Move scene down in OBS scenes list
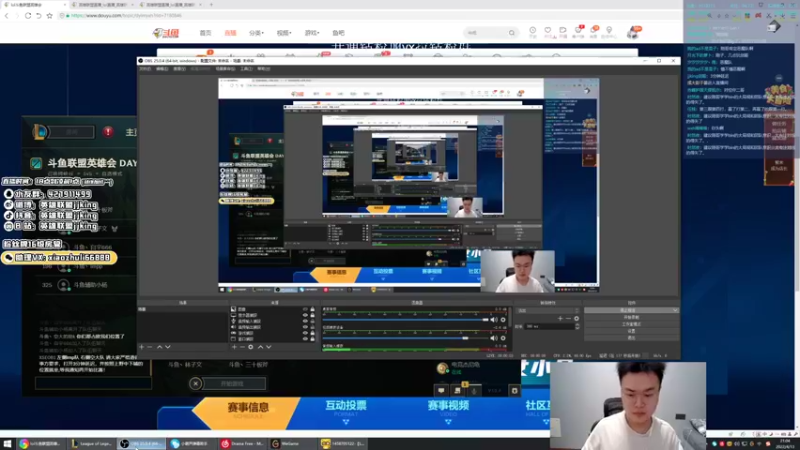Screen dimensions: 800x450 pos(167,347)
